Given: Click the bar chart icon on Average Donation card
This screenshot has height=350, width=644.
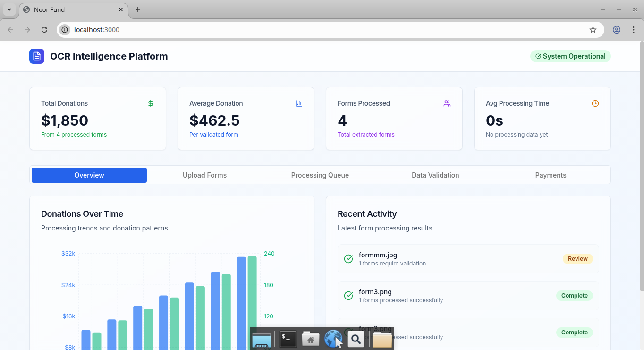Looking at the screenshot, I should [x=298, y=103].
